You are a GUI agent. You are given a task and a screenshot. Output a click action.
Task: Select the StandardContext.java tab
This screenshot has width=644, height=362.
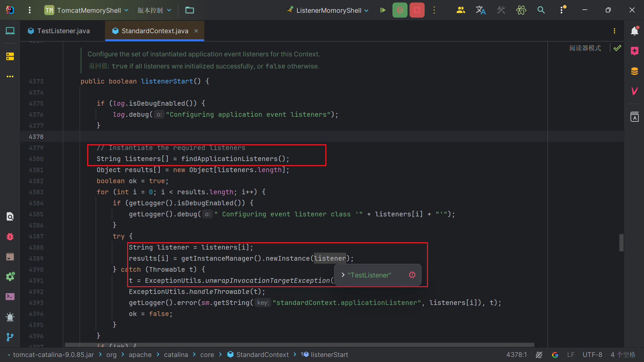point(155,31)
